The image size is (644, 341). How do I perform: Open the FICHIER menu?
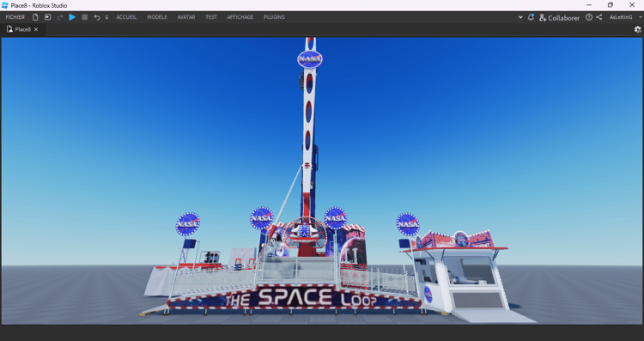(15, 17)
